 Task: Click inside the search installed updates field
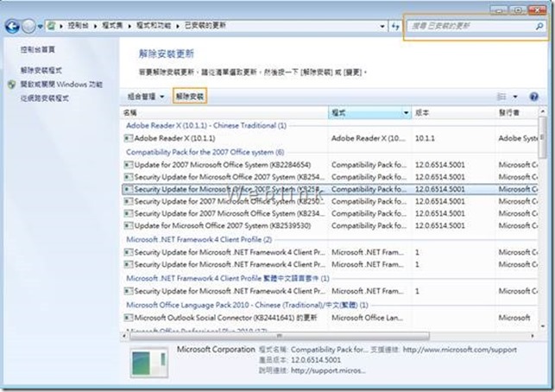pos(470,26)
